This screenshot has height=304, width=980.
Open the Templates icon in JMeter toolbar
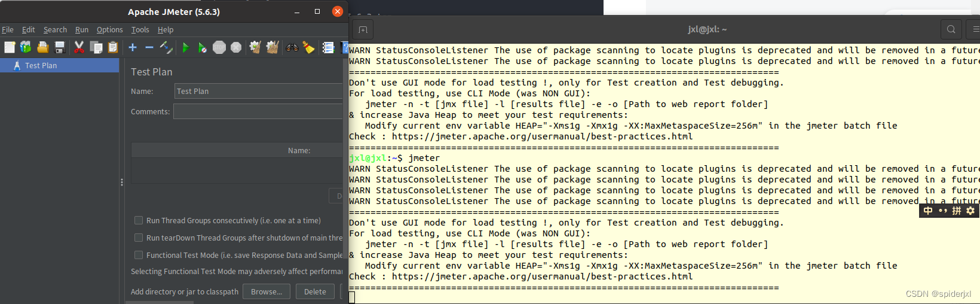pyautogui.click(x=26, y=47)
